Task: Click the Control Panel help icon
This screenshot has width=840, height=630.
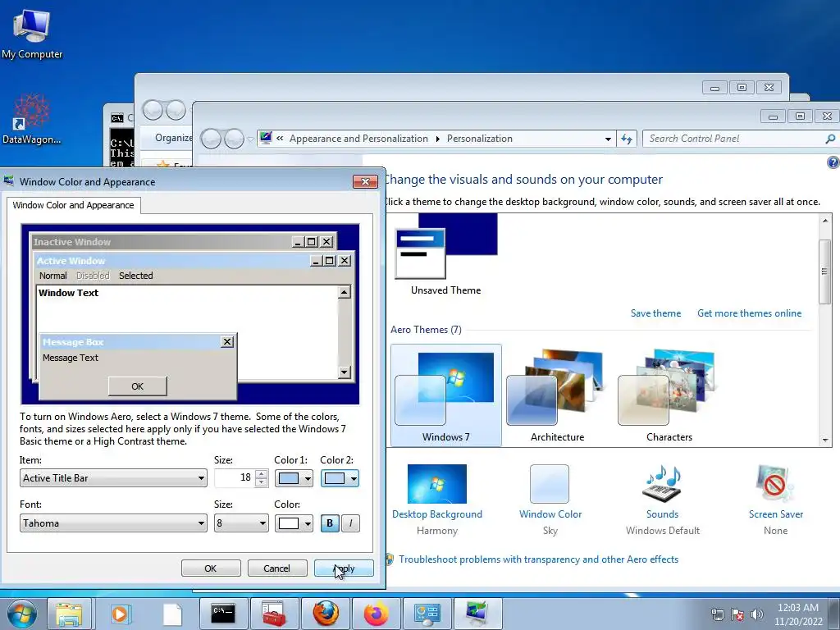Action: coord(833,162)
